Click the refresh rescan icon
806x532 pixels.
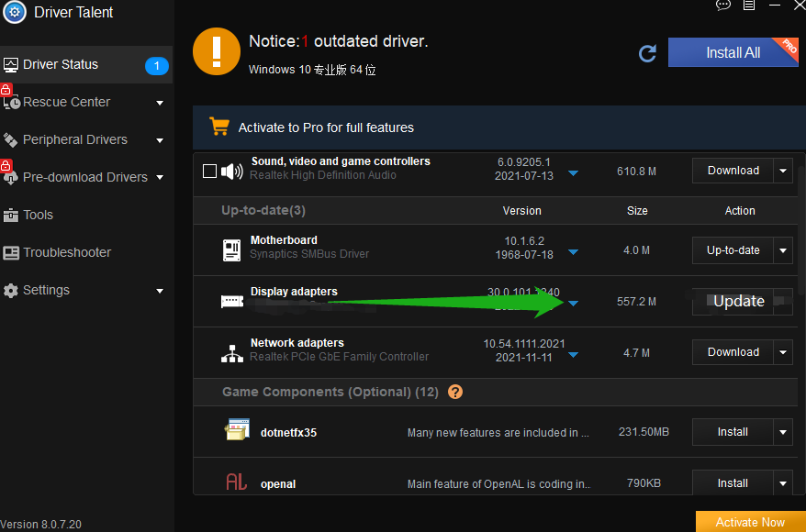click(647, 53)
